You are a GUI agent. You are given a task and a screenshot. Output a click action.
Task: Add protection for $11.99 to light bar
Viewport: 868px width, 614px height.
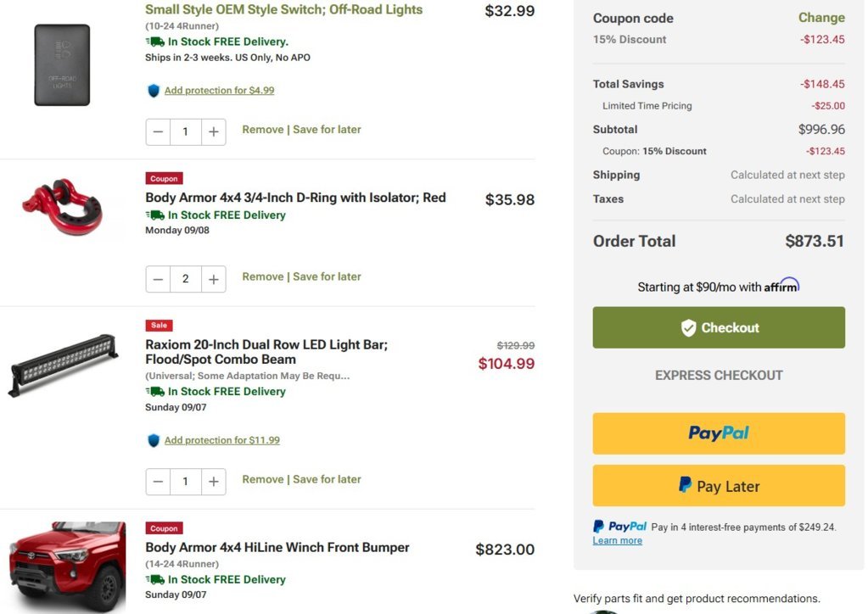(x=222, y=440)
